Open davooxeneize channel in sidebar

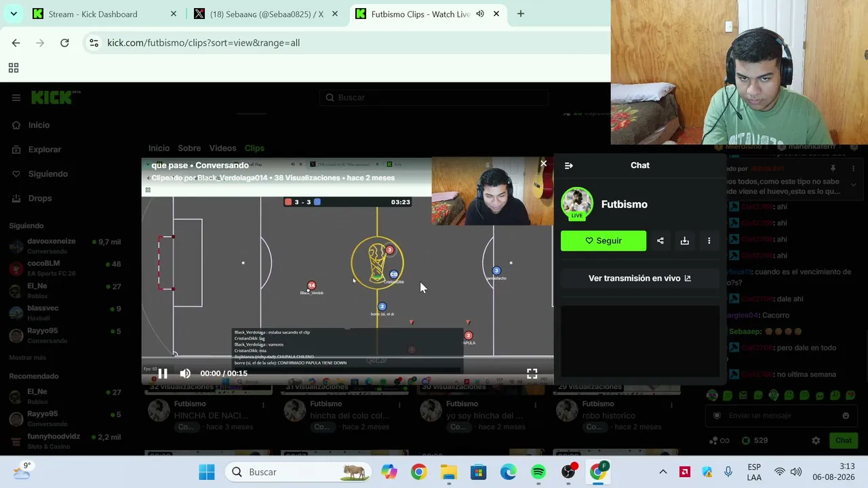[65, 245]
